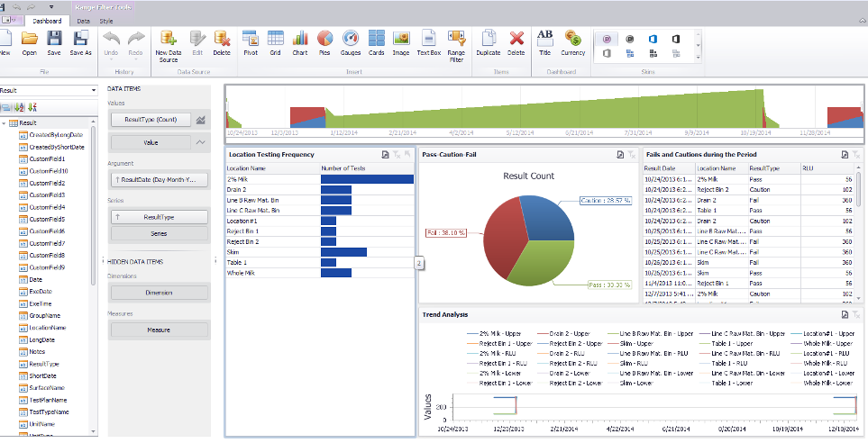The image size is (868, 443).
Task: Click the Title ribbon button
Action: coord(544,41)
